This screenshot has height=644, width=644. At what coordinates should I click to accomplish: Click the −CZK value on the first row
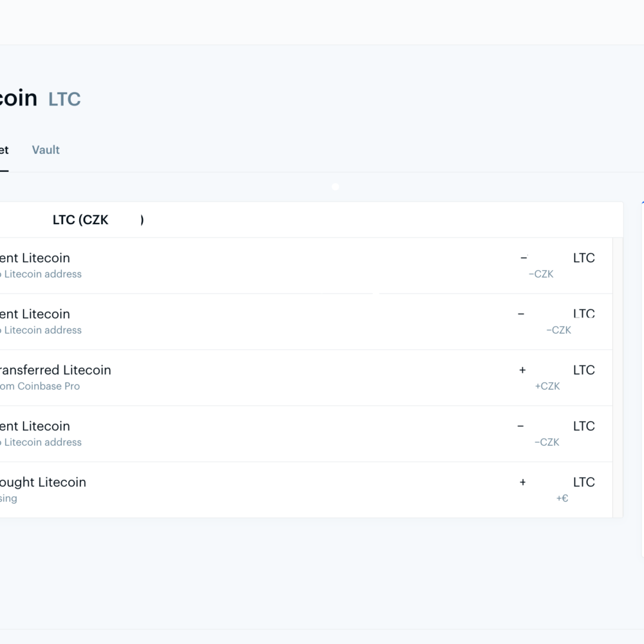click(541, 274)
